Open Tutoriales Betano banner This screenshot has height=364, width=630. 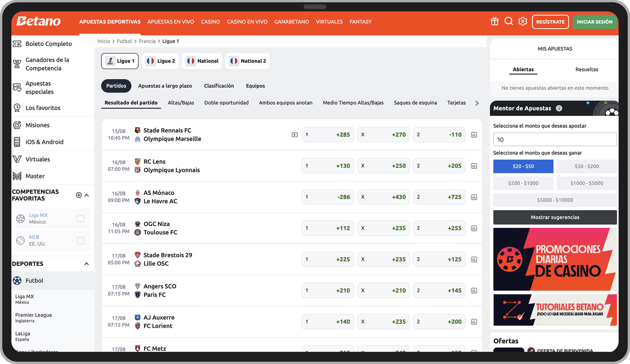[x=555, y=310]
